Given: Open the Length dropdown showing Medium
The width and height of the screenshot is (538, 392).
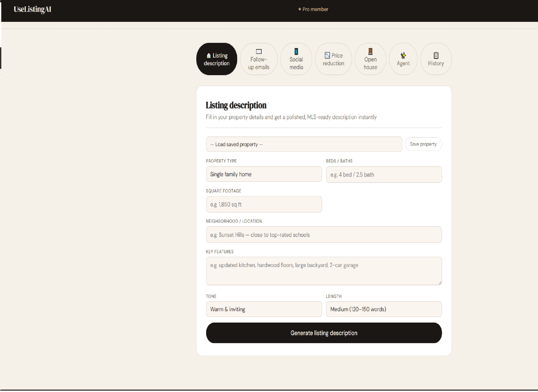Looking at the screenshot, I should pyautogui.click(x=384, y=309).
